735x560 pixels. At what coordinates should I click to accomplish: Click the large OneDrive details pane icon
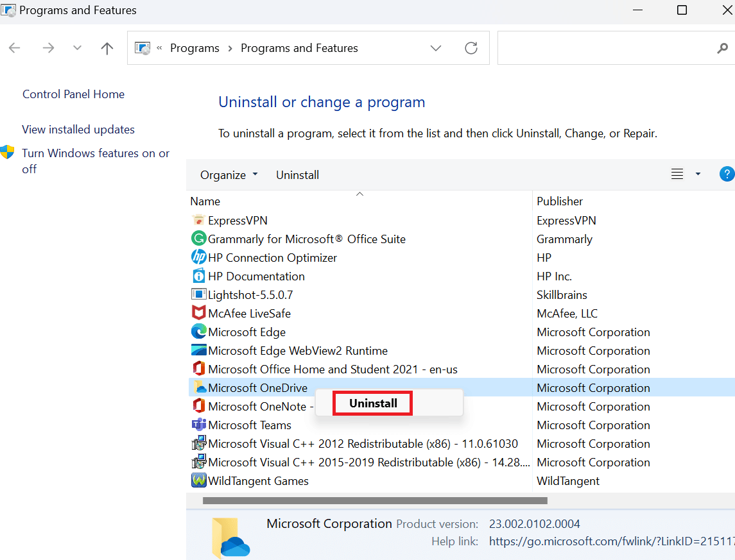tap(230, 538)
